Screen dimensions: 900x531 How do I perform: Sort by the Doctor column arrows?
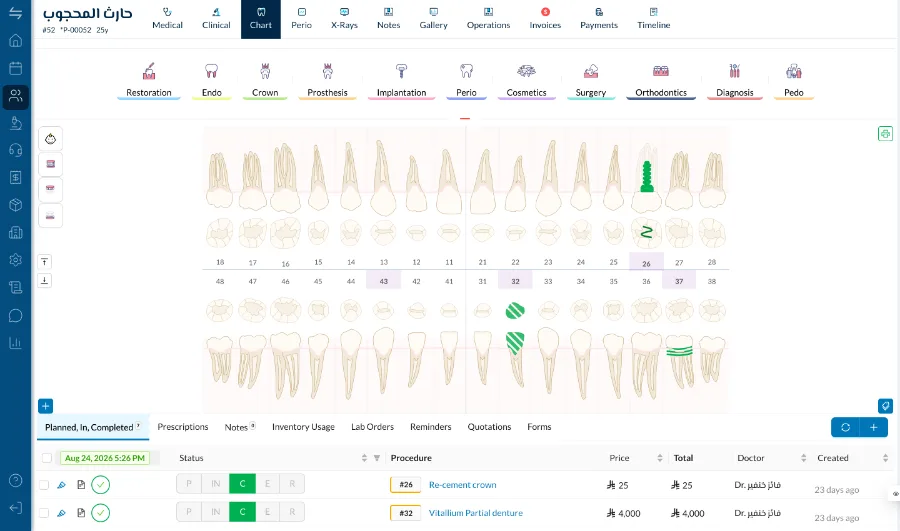pyautogui.click(x=803, y=458)
